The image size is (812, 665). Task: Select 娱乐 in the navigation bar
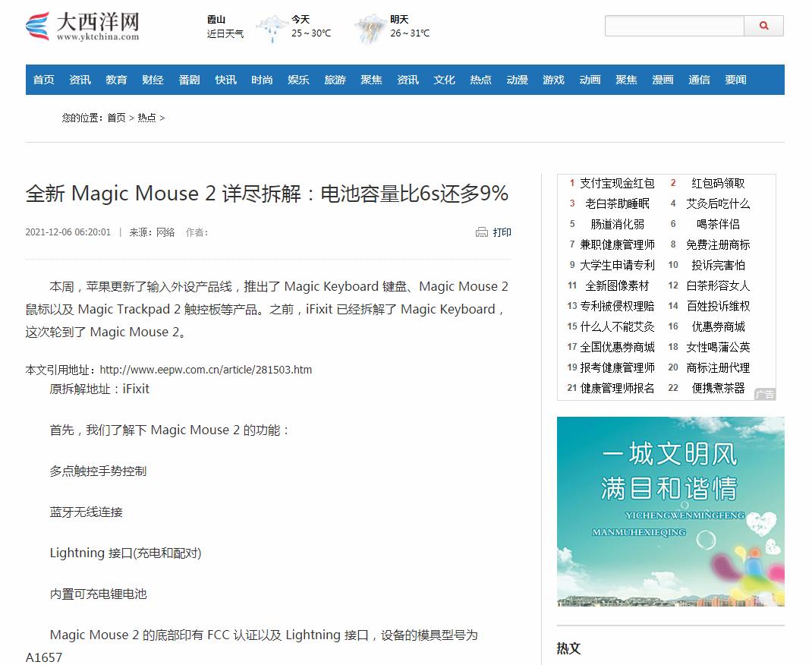tap(298, 80)
